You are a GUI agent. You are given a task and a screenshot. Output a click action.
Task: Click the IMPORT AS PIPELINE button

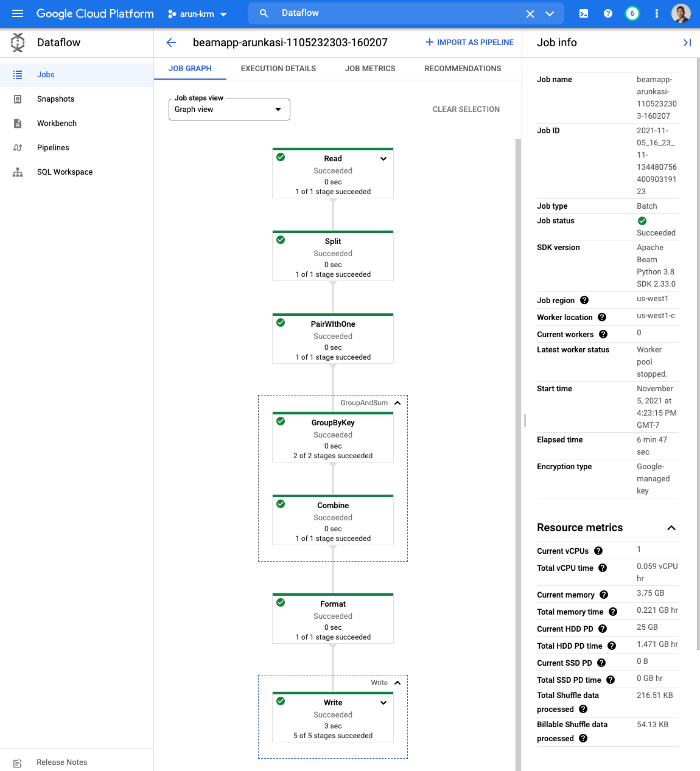tap(469, 42)
